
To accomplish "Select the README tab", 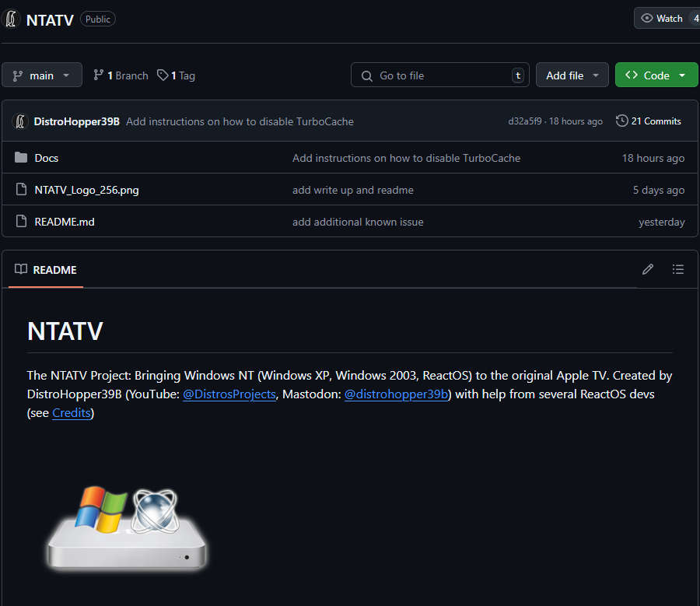I will [x=46, y=270].
